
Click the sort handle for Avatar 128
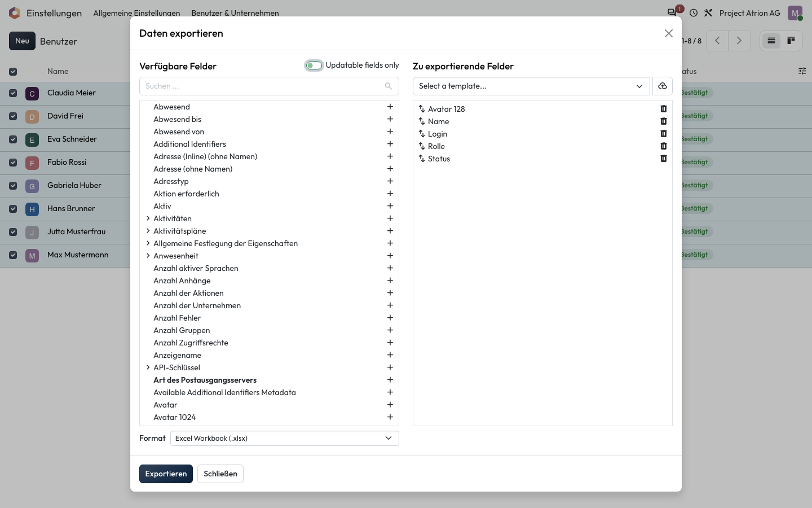[x=422, y=109]
